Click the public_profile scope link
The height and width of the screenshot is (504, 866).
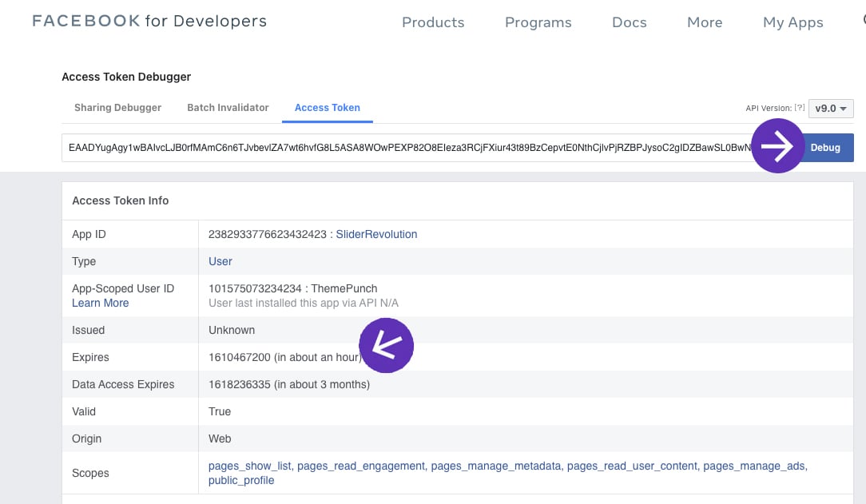tap(241, 480)
